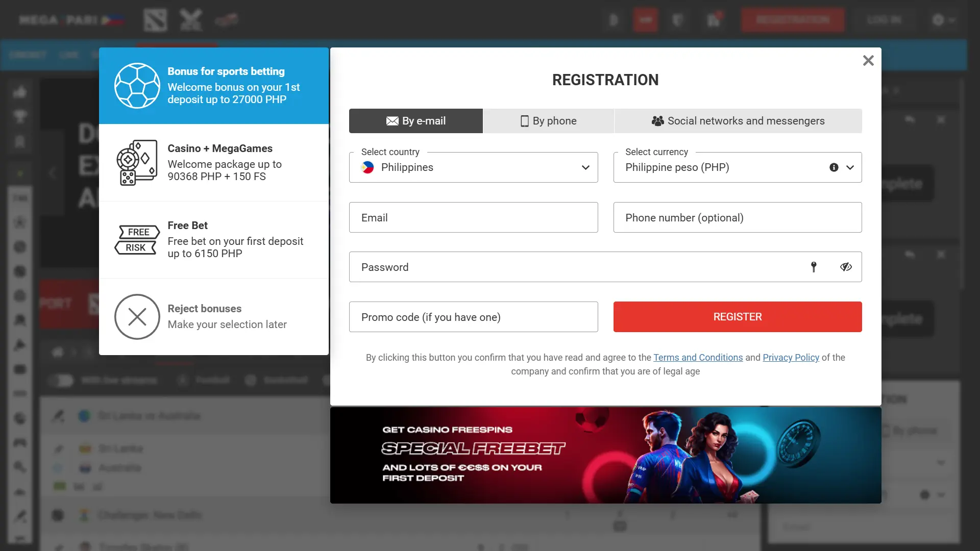Click the soccer ball sports betting icon
The image size is (980, 551).
[137, 85]
